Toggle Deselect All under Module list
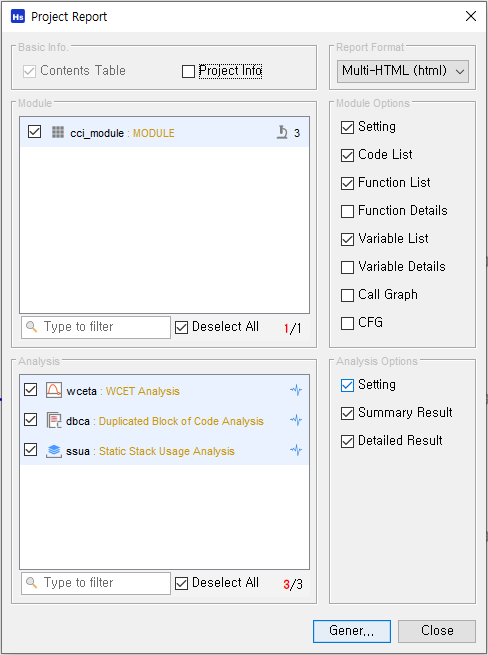Screen dimensions: 488x655 tap(181, 328)
